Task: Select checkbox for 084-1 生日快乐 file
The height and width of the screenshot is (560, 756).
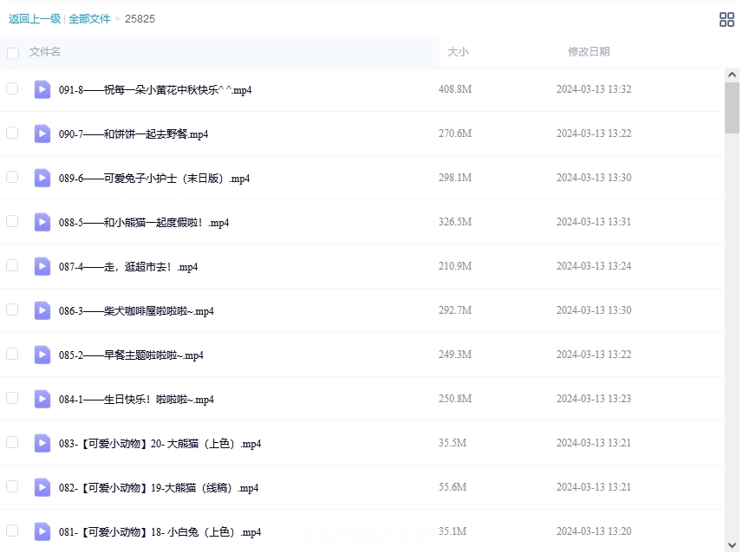Action: coord(12,398)
